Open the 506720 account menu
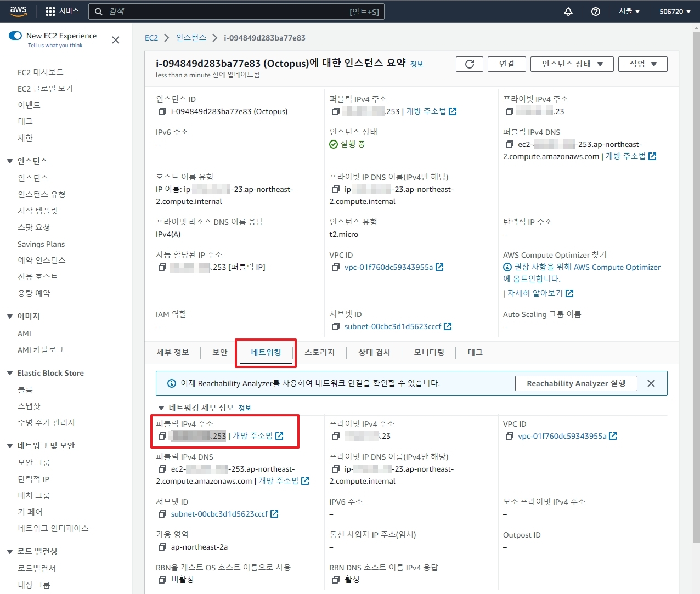Viewport: 700px width, 594px height. click(x=675, y=12)
